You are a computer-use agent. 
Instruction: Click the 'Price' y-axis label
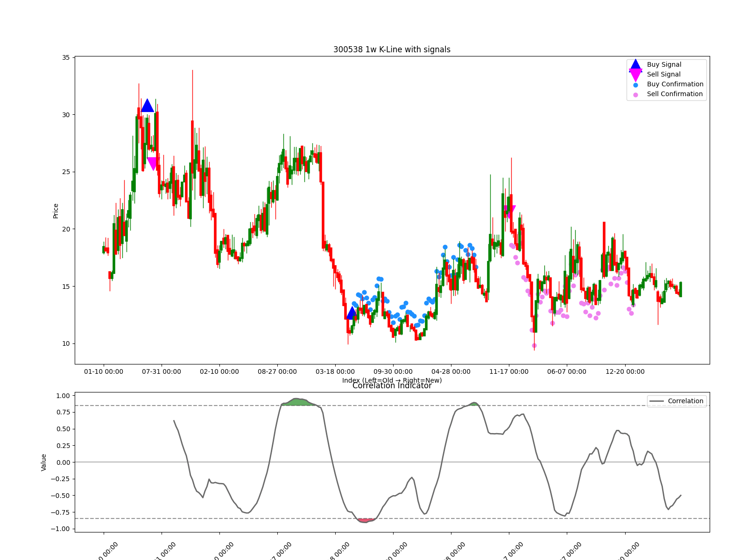(56, 211)
